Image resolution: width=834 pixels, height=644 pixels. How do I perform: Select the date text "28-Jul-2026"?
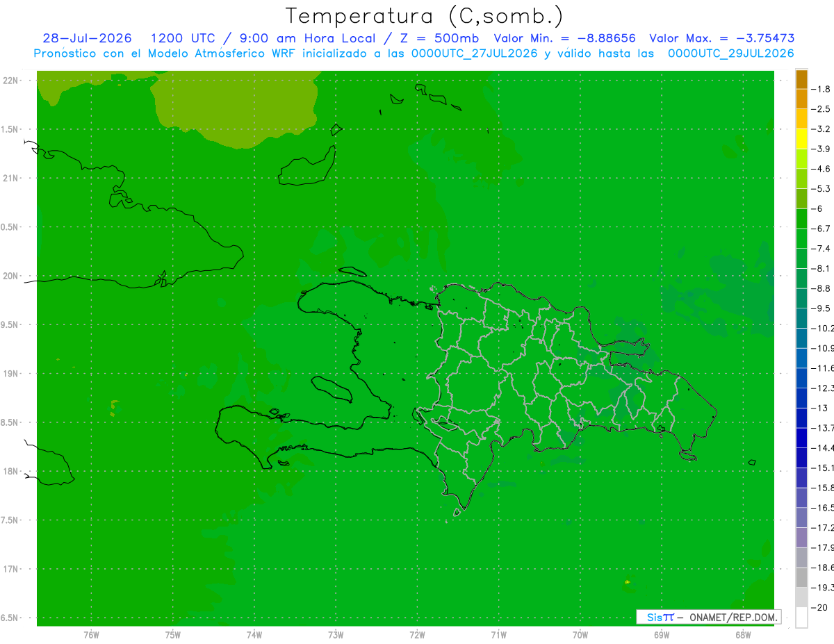87,38
